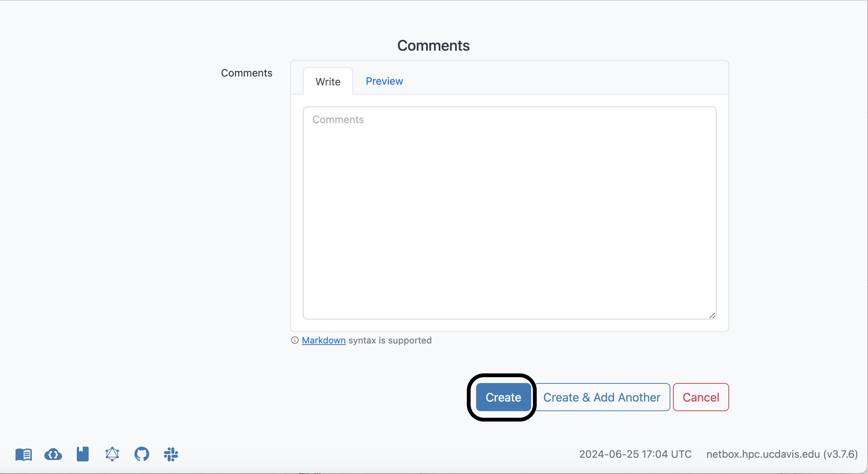Click the info icon beside Markdown
This screenshot has width=868, height=474.
click(x=295, y=340)
